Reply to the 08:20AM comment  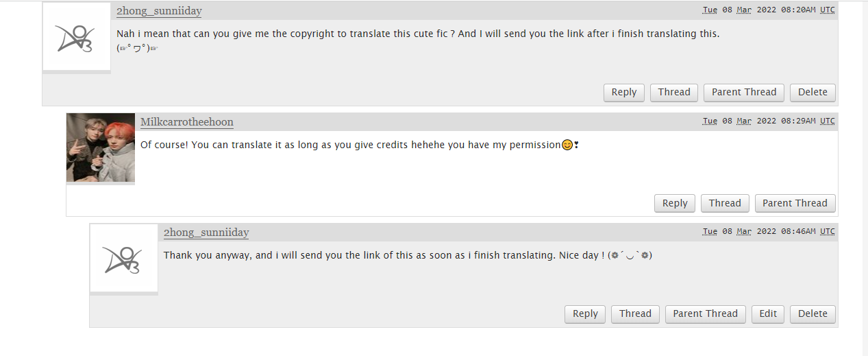(x=624, y=93)
